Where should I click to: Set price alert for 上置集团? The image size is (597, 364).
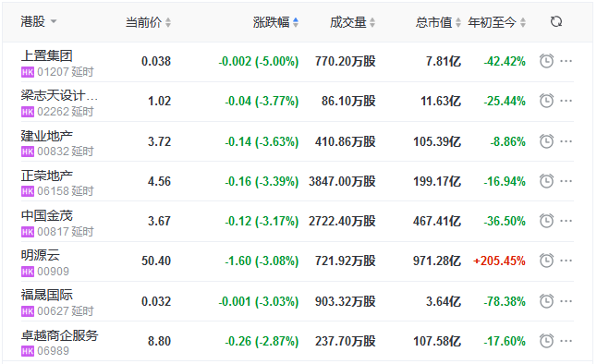(x=546, y=61)
